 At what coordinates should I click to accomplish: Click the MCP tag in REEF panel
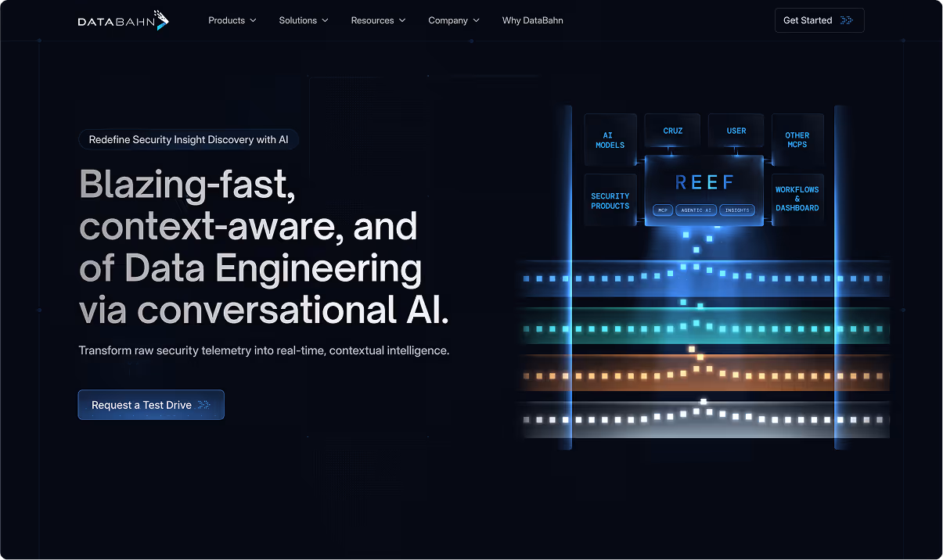(663, 210)
